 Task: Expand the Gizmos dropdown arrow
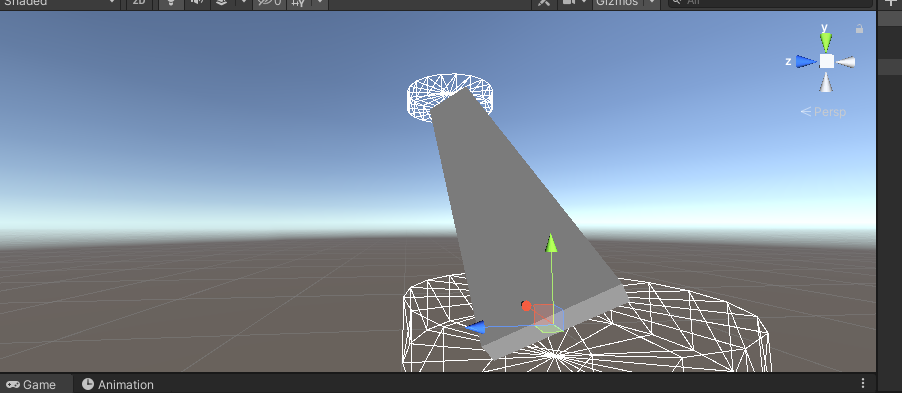651,3
